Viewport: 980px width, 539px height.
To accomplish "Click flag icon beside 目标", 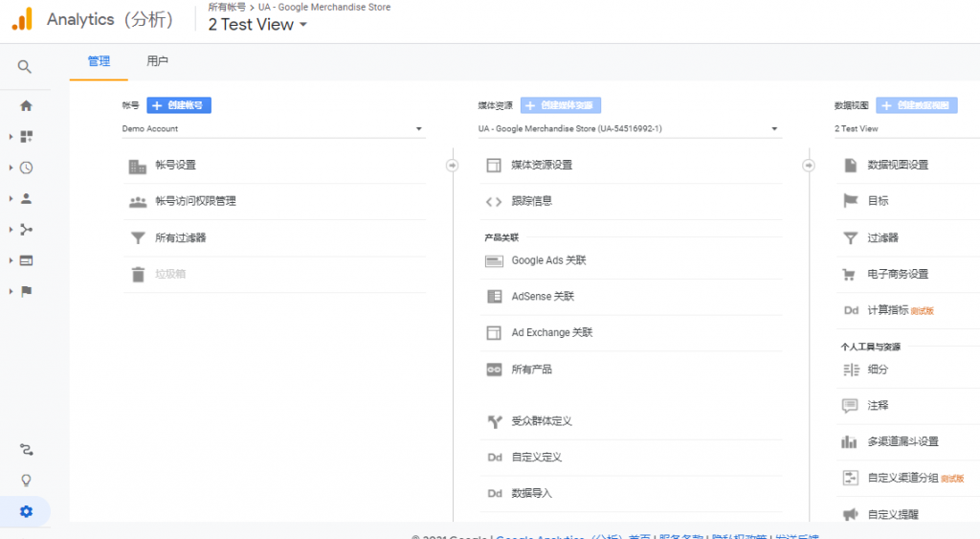I will pos(851,201).
